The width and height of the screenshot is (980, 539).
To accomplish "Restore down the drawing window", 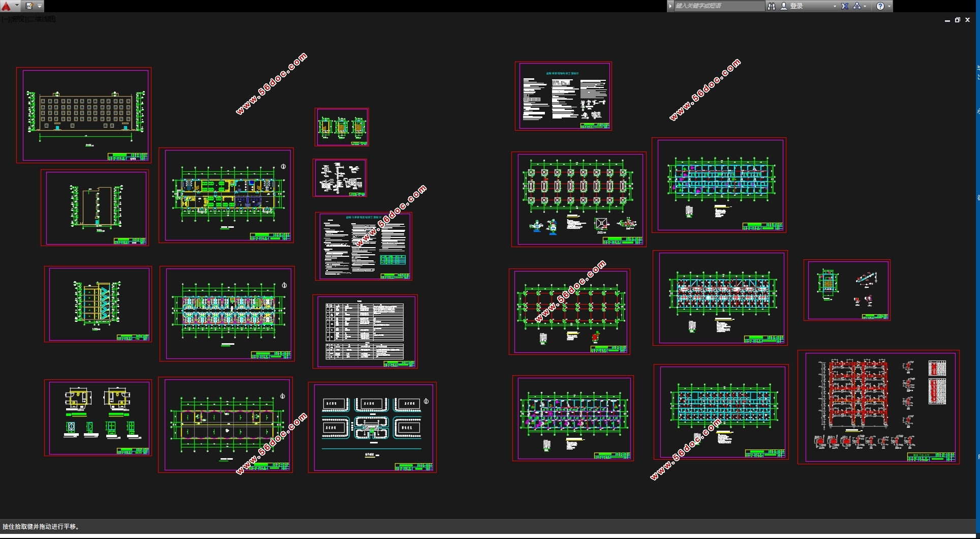I will (x=958, y=20).
